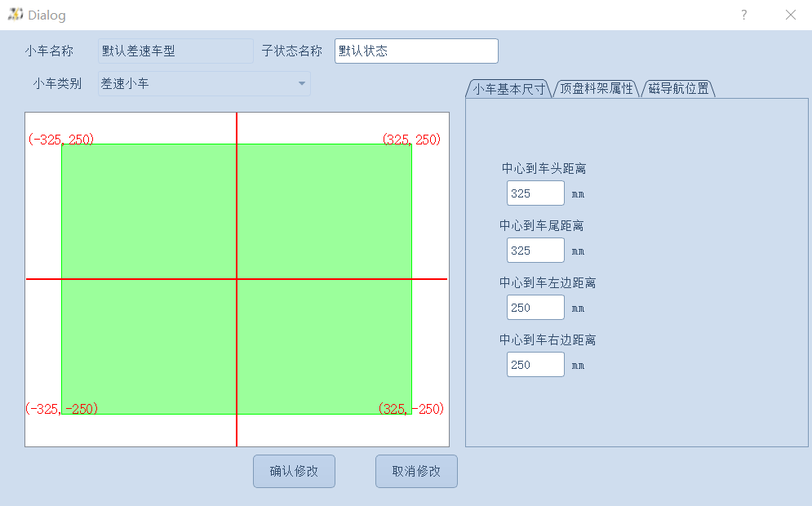Image resolution: width=812 pixels, height=506 pixels.
Task: Click the red crosshair center of preview
Action: coord(237,280)
